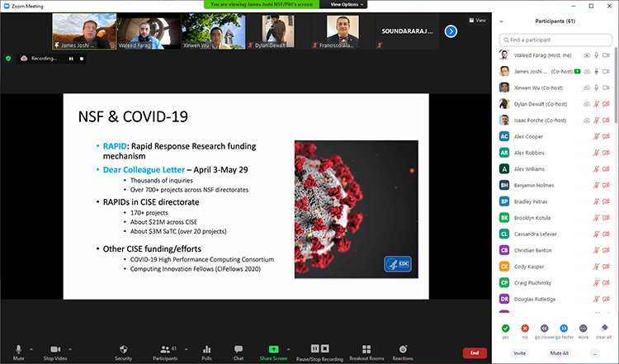Select Waleed Farag's video thumbnail

(149, 31)
